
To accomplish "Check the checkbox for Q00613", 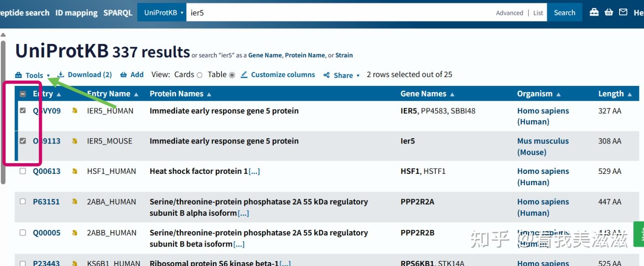I will 23,171.
